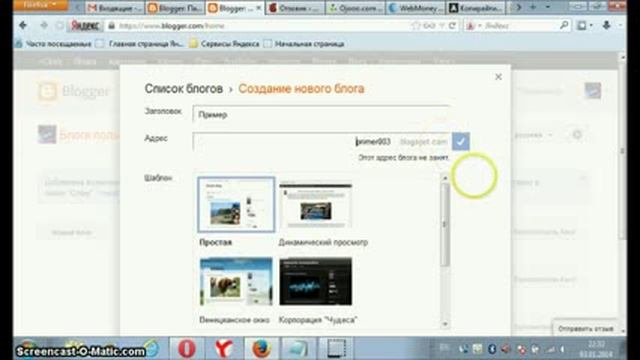Open the search engine dropdown arrow
The width and height of the screenshot is (640, 360).
pos(480,26)
